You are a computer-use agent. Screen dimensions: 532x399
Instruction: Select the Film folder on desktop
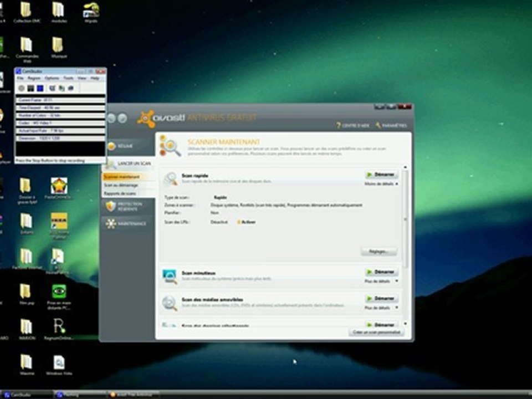pyautogui.click(x=27, y=294)
